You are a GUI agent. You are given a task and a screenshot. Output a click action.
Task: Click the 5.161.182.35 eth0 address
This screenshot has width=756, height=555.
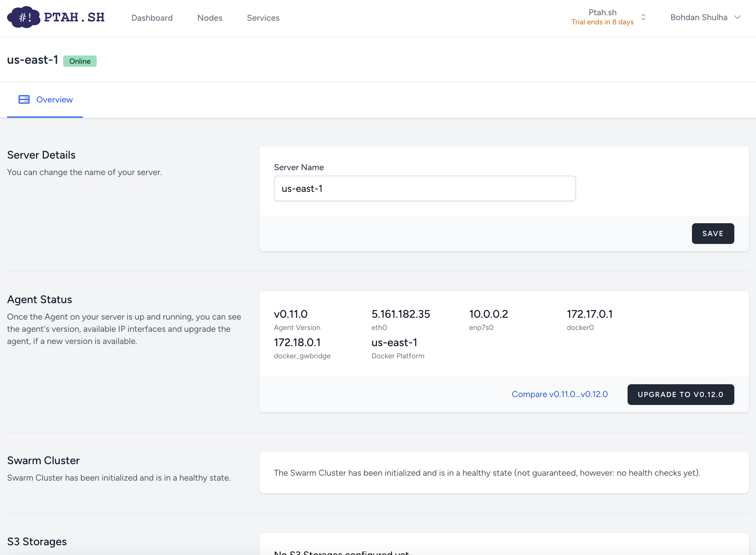click(x=401, y=314)
